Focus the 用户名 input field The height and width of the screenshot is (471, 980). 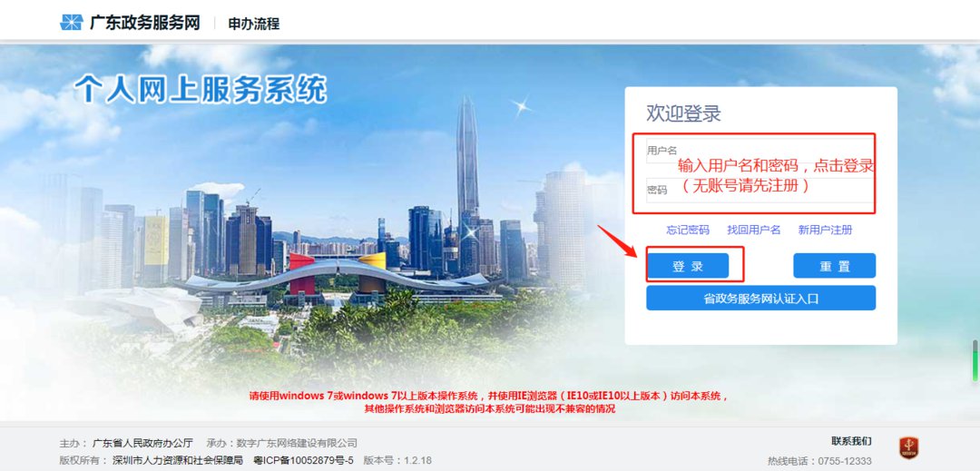(759, 152)
